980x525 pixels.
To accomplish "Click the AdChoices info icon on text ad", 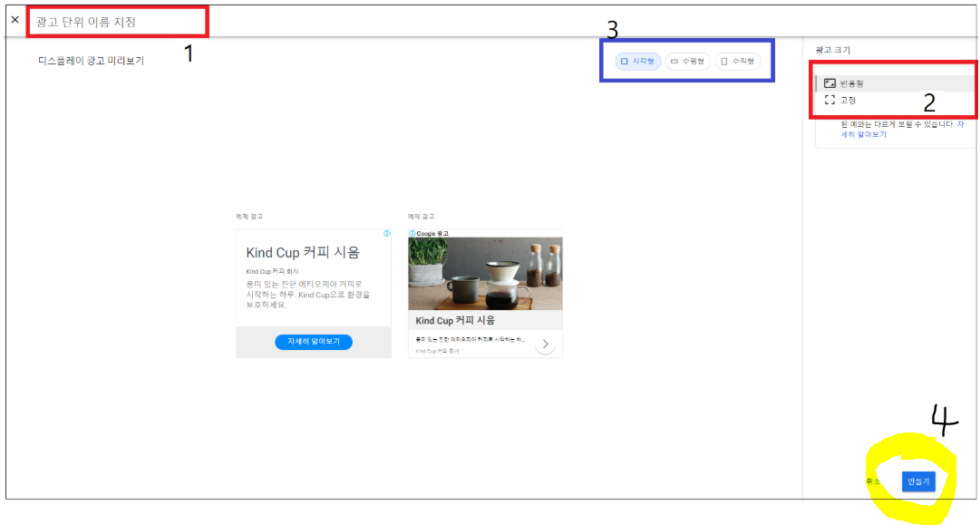I will [387, 234].
